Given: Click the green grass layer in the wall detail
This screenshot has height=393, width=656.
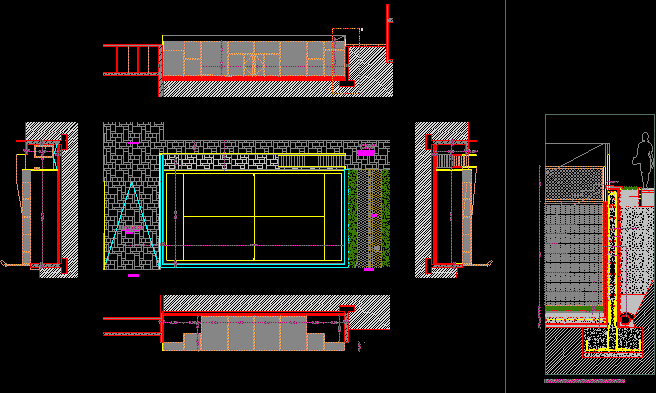Looking at the screenshot, I should (574, 309).
